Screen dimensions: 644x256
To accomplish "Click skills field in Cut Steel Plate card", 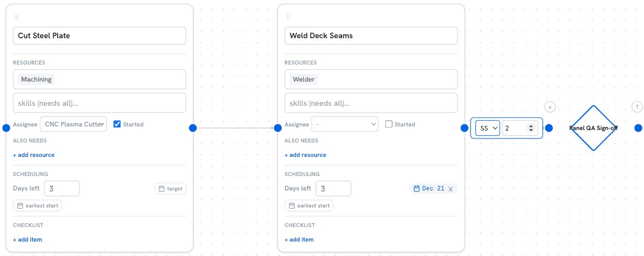I will [x=99, y=103].
